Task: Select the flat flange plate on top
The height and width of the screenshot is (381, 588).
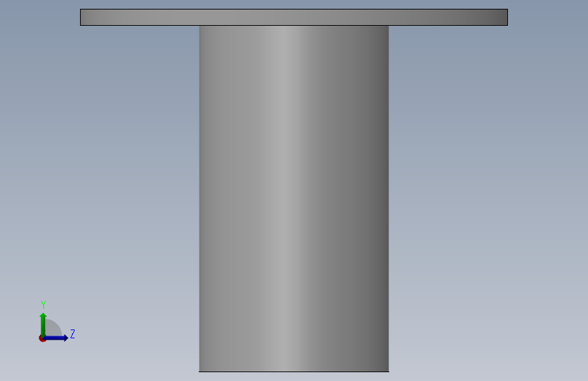Action: [294, 17]
